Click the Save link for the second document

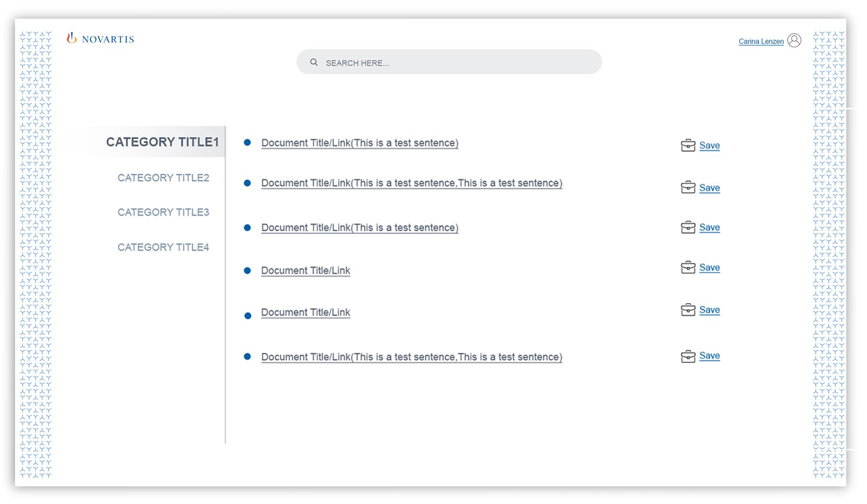click(x=709, y=188)
